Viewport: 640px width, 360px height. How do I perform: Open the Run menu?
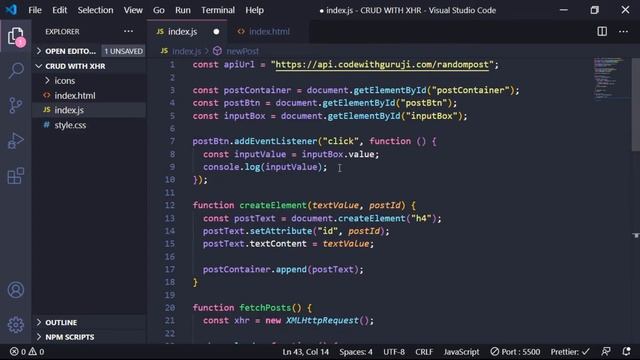182,10
